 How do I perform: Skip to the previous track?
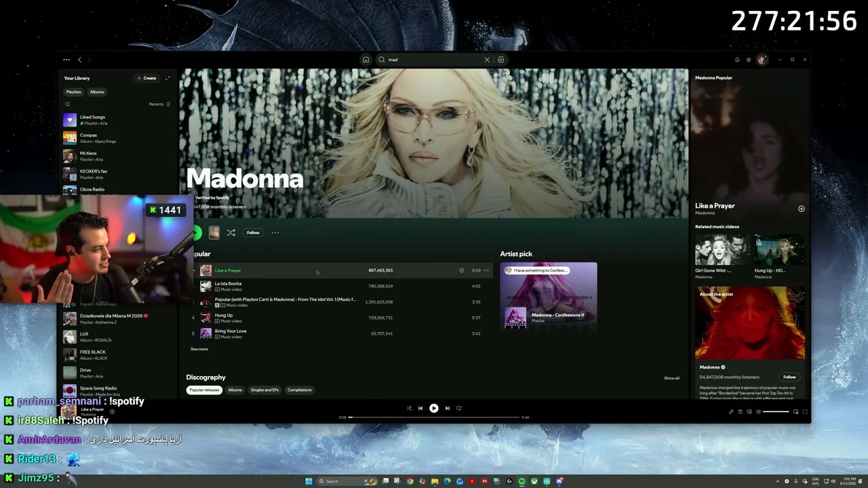pyautogui.click(x=420, y=408)
